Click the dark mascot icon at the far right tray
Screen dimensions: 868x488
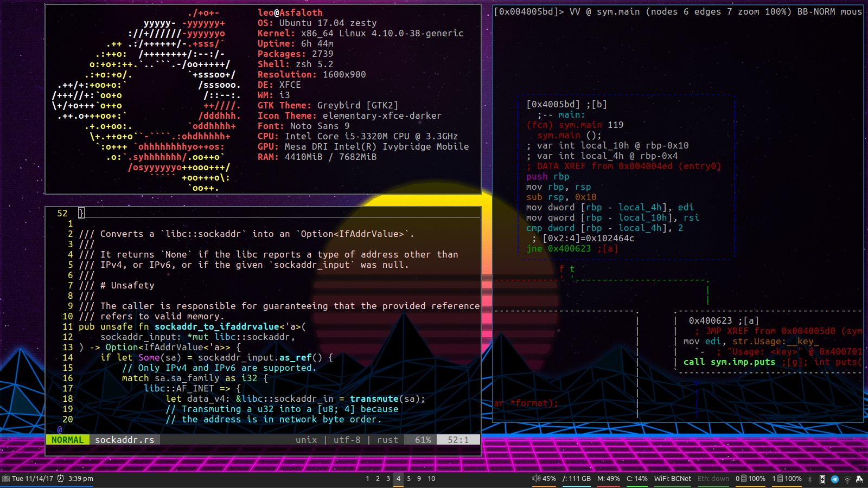(860, 479)
